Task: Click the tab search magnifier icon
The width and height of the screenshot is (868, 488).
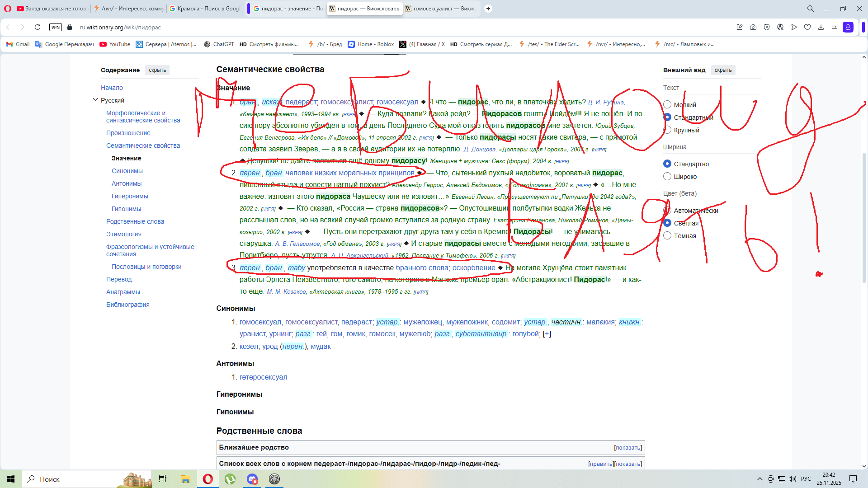Action: pos(811,9)
